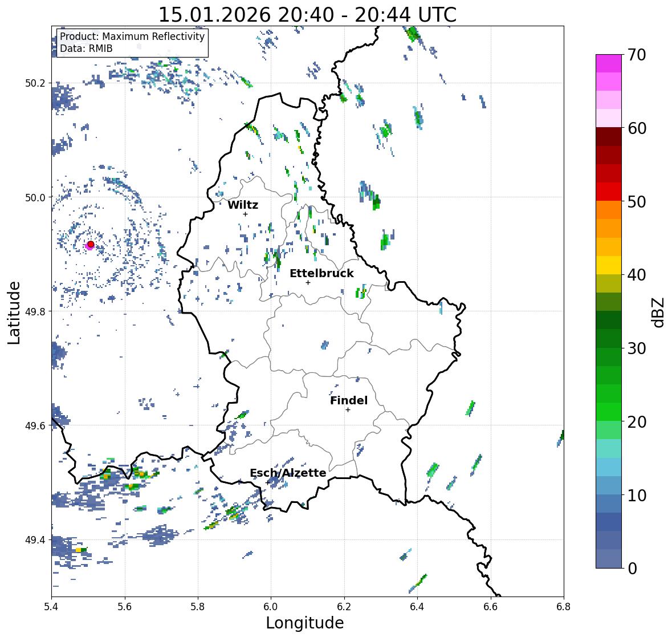672x637 pixels.
Task: Click the 70 tick on colorbar
Action: tap(637, 55)
